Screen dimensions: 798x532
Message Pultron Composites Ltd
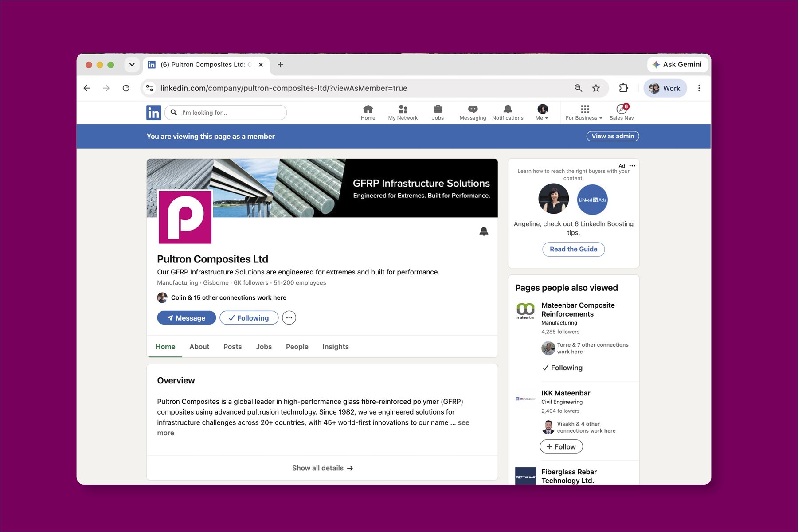coord(186,318)
